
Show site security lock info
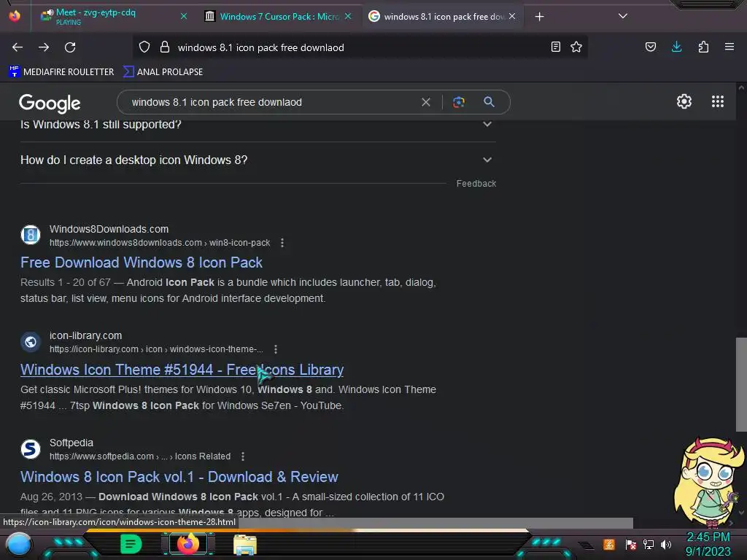tap(165, 47)
